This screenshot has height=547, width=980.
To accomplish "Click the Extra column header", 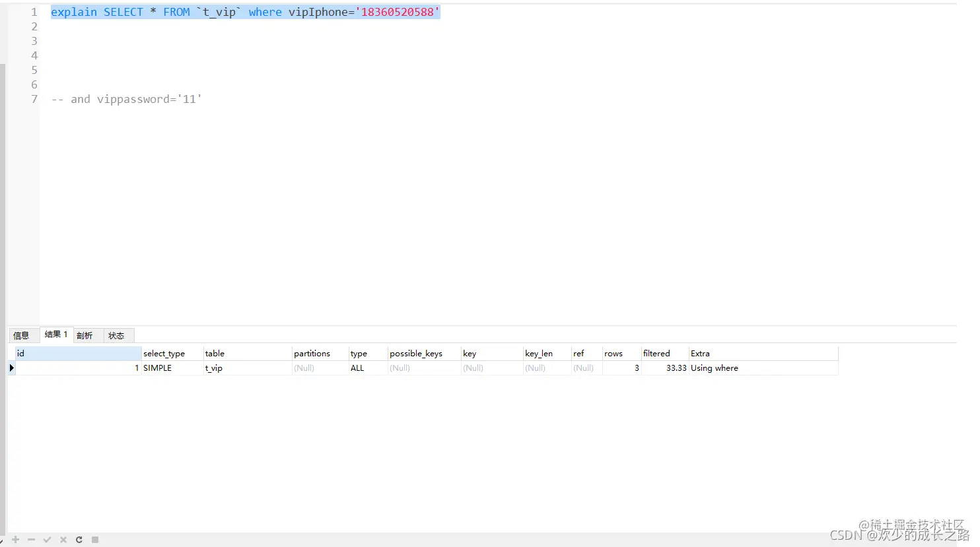I will [x=763, y=354].
